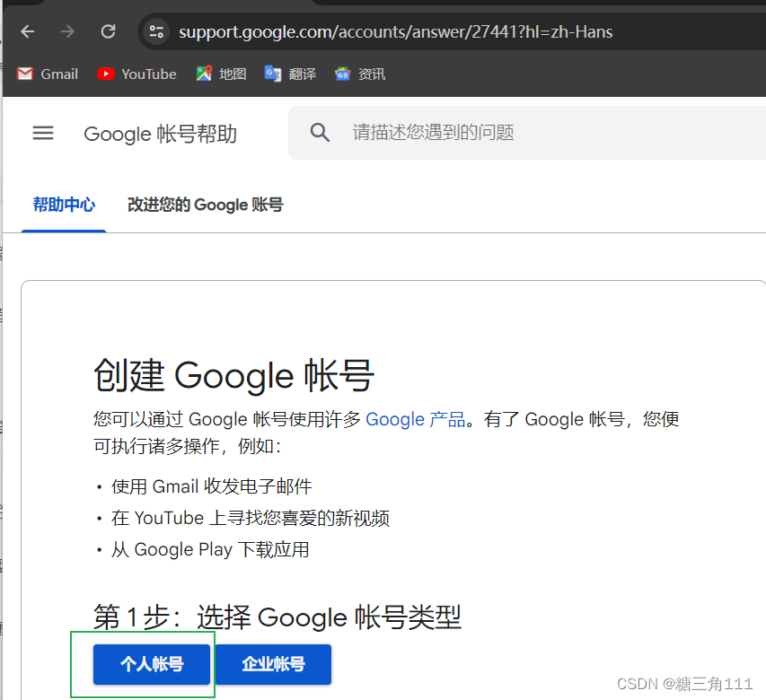Focus the 请描述您遇到的问题 search field
Viewport: 766px width, 700px height.
526,133
